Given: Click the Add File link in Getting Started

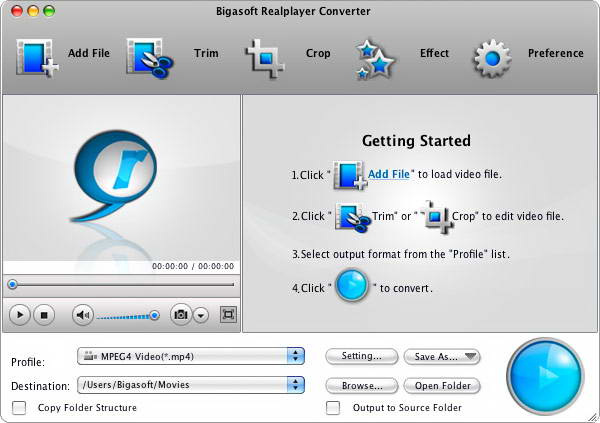Looking at the screenshot, I should tap(388, 174).
